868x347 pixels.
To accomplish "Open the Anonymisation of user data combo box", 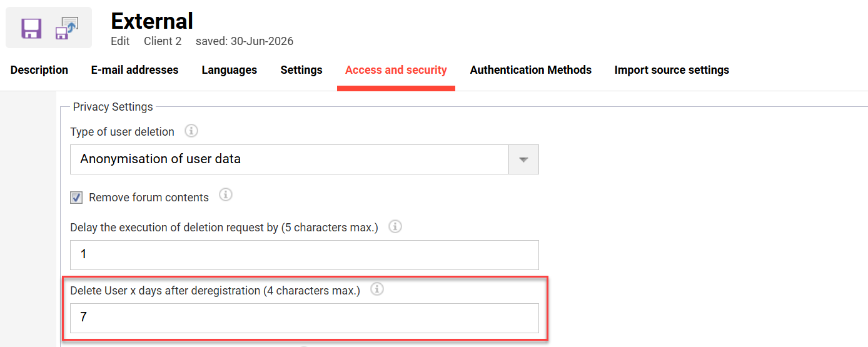I will click(x=304, y=159).
